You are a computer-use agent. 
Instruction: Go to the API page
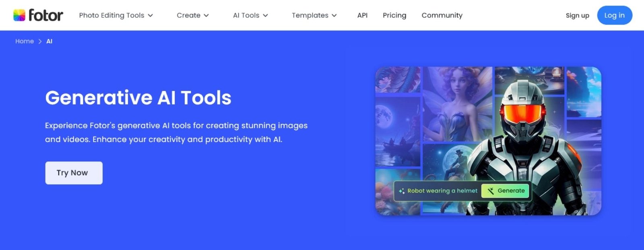click(362, 15)
